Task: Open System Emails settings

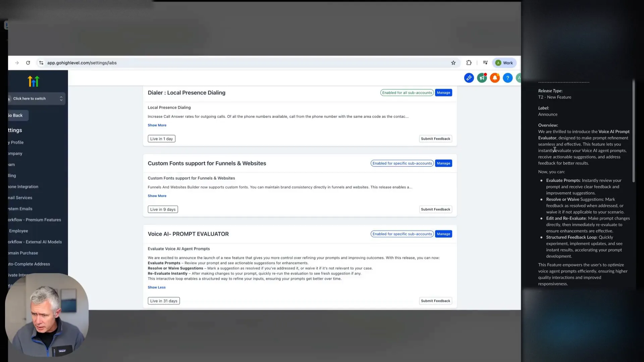Action: (20, 209)
